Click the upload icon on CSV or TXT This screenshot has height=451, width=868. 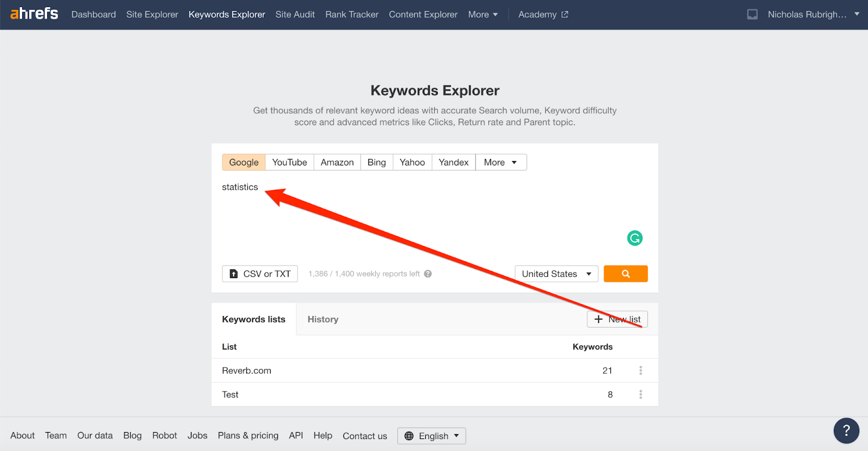(234, 274)
